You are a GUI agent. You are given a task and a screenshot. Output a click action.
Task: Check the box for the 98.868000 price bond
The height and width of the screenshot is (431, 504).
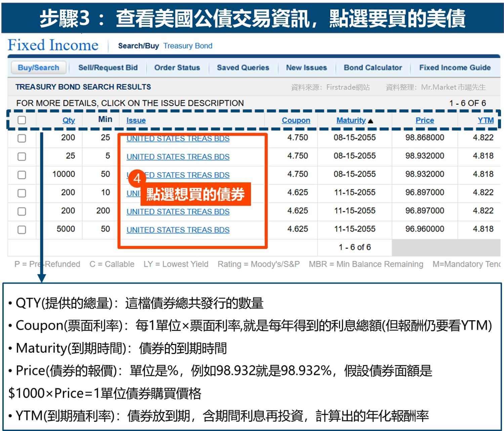22,138
